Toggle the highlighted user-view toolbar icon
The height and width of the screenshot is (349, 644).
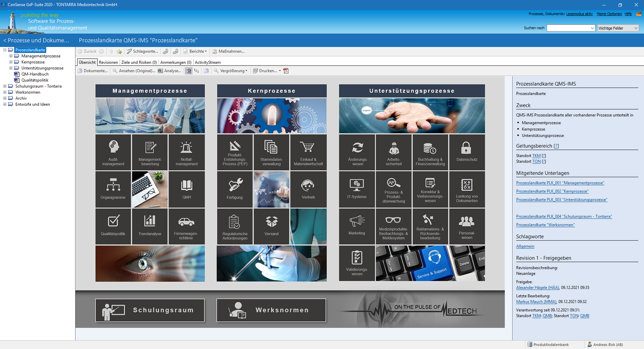189,71
